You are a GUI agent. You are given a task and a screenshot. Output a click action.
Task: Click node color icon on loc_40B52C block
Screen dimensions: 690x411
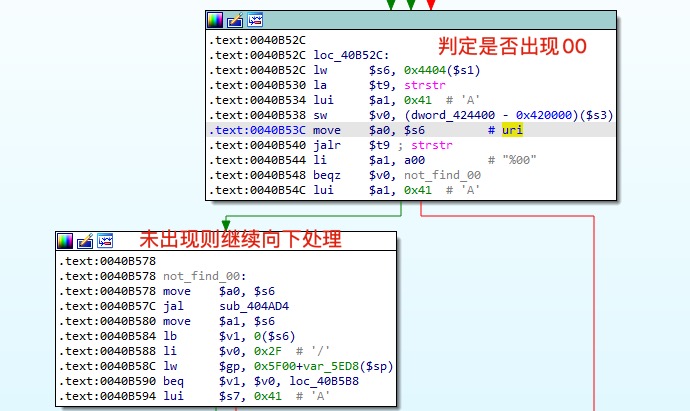tap(215, 20)
